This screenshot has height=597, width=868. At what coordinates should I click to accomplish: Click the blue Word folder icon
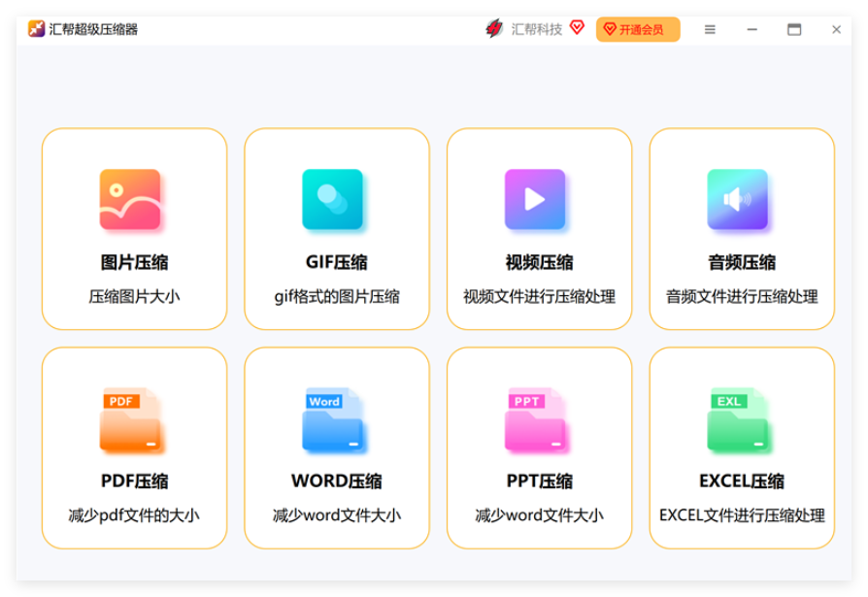pyautogui.click(x=333, y=421)
